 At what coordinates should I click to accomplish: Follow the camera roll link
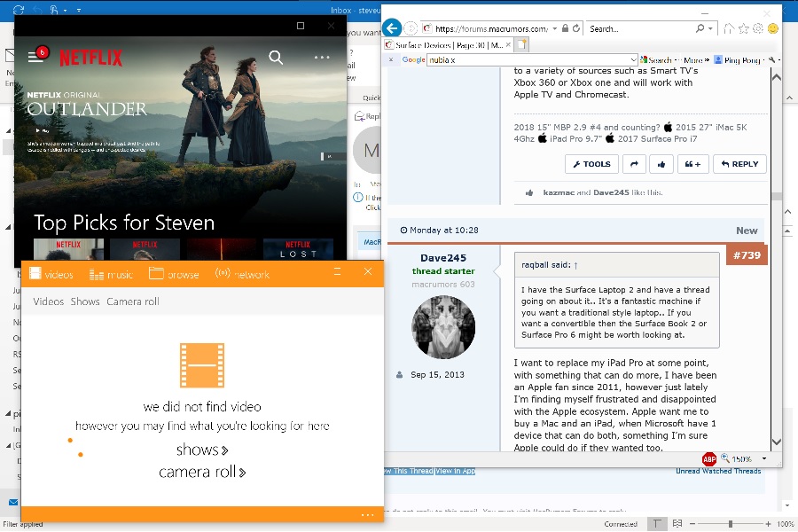pos(202,472)
